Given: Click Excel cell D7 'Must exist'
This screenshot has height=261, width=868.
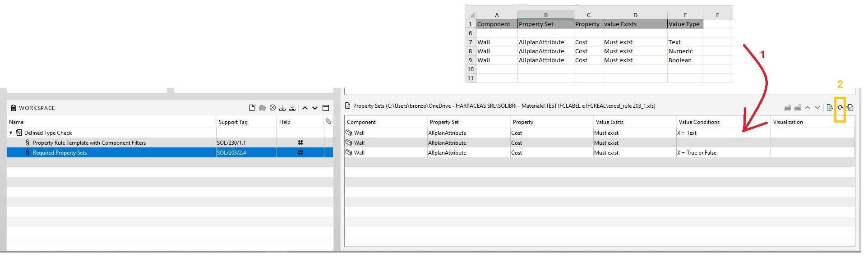Looking at the screenshot, I should [635, 42].
